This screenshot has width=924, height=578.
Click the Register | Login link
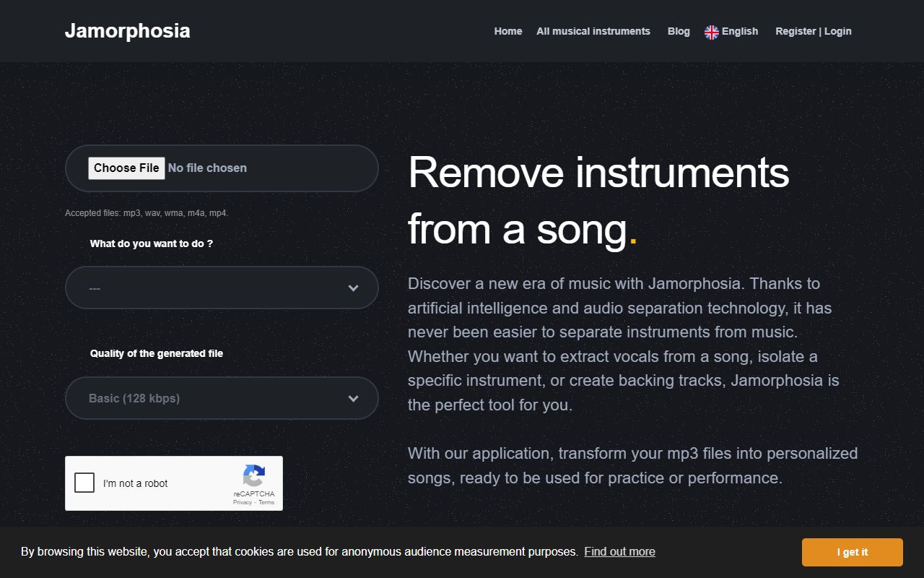pyautogui.click(x=813, y=31)
